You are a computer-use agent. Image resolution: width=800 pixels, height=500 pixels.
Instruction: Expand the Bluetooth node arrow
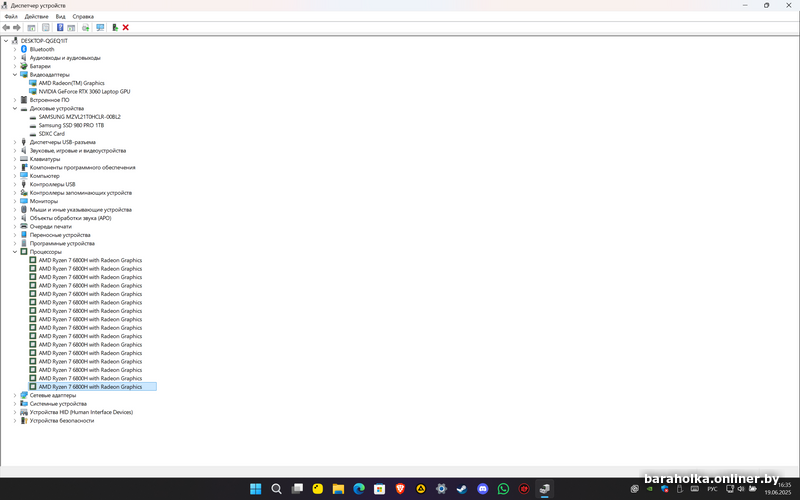(15, 49)
